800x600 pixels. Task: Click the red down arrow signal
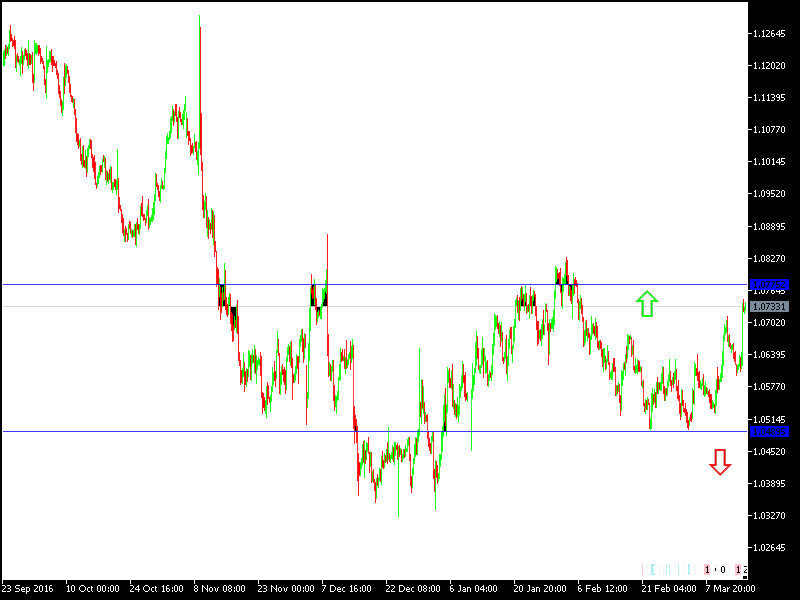720,462
